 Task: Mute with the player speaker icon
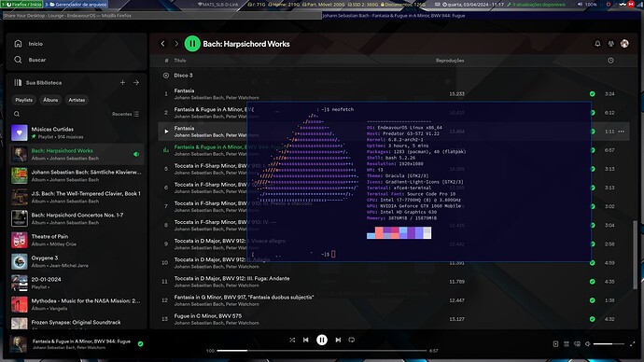(588, 344)
